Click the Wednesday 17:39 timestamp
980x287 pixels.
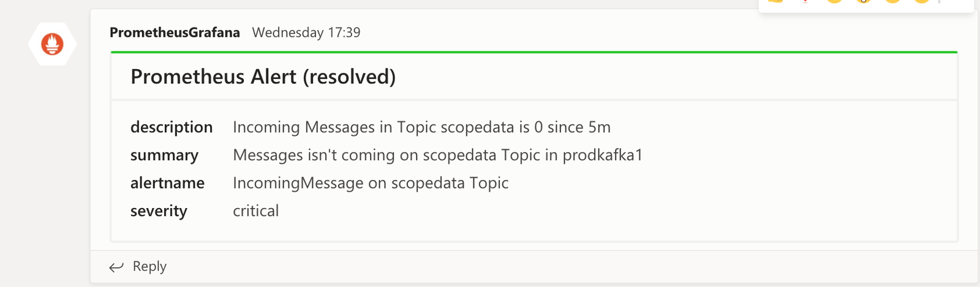(x=306, y=32)
